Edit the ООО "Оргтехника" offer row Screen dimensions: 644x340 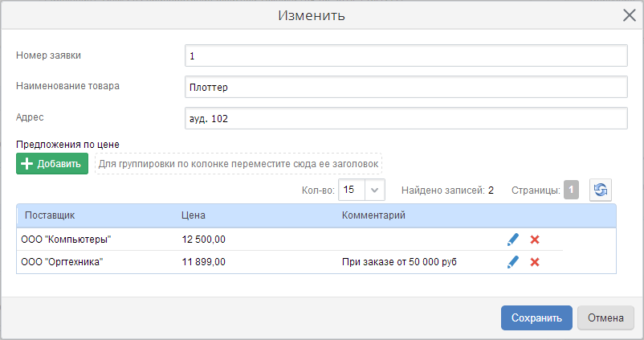(513, 262)
